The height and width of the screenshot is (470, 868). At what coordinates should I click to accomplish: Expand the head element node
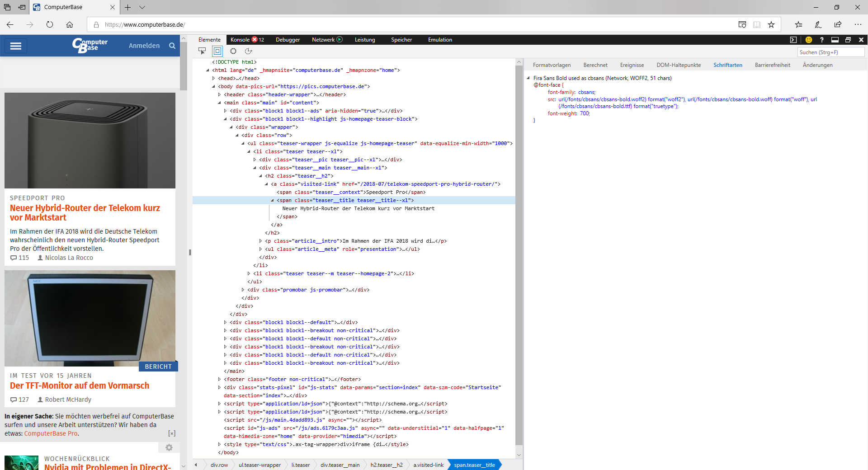point(214,78)
